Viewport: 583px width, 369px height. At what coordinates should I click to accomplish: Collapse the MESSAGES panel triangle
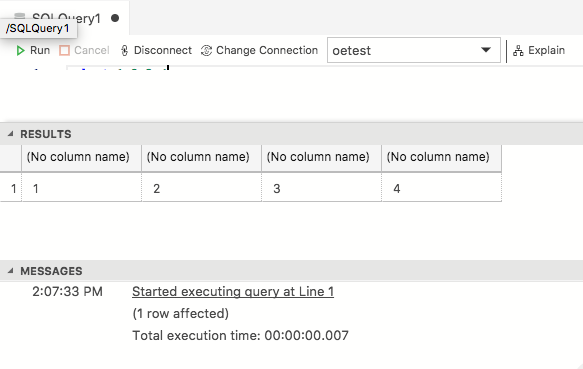[x=10, y=271]
